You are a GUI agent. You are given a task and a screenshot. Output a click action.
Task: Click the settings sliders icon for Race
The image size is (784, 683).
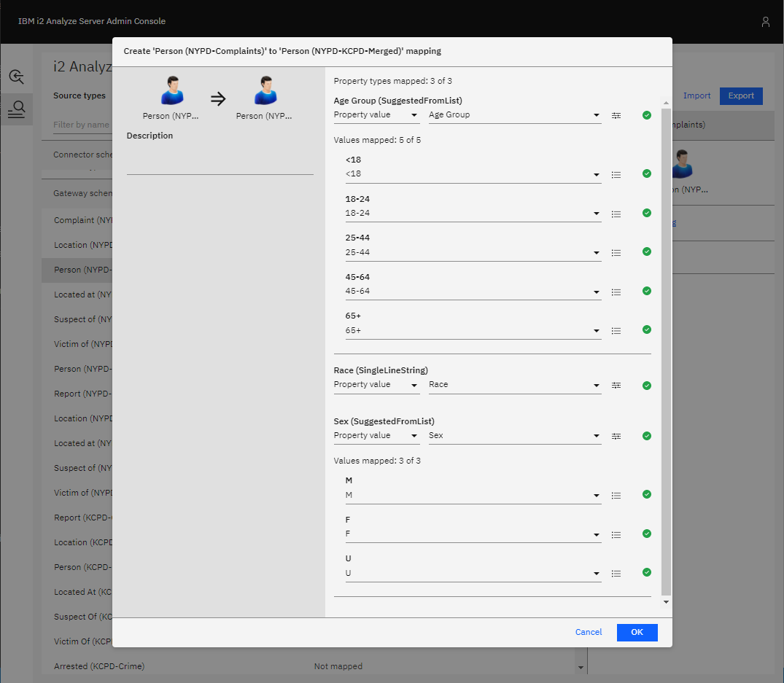pyautogui.click(x=616, y=385)
